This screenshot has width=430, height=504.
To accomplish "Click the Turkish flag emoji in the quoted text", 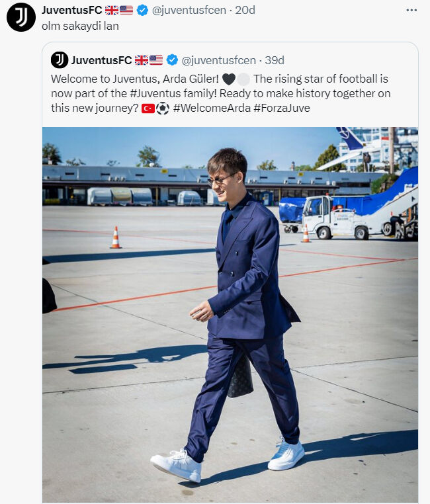I will click(x=148, y=108).
